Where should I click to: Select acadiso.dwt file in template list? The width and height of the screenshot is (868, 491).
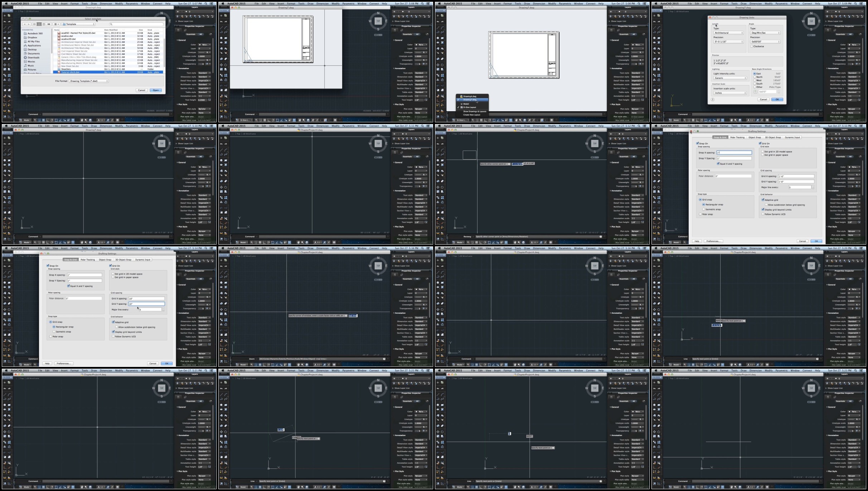click(67, 36)
